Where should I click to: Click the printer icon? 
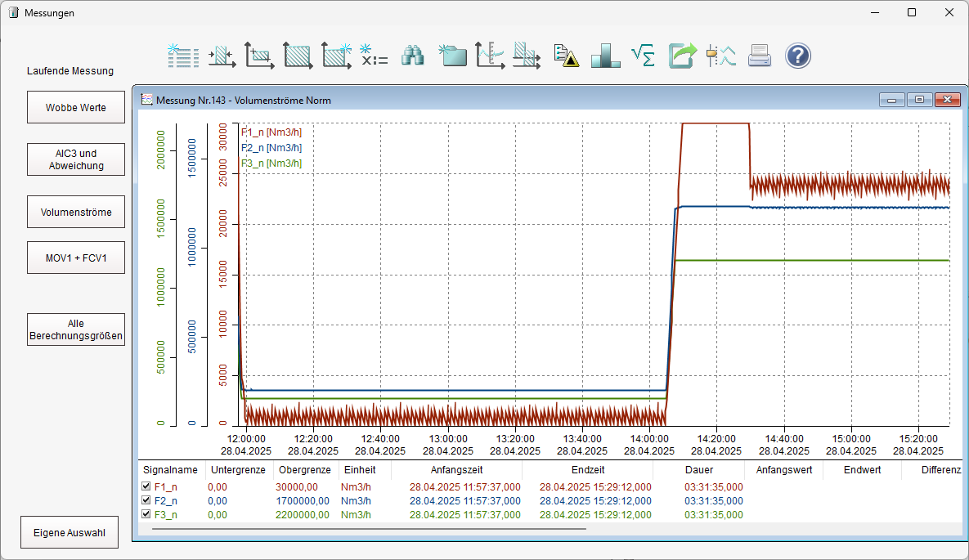760,56
